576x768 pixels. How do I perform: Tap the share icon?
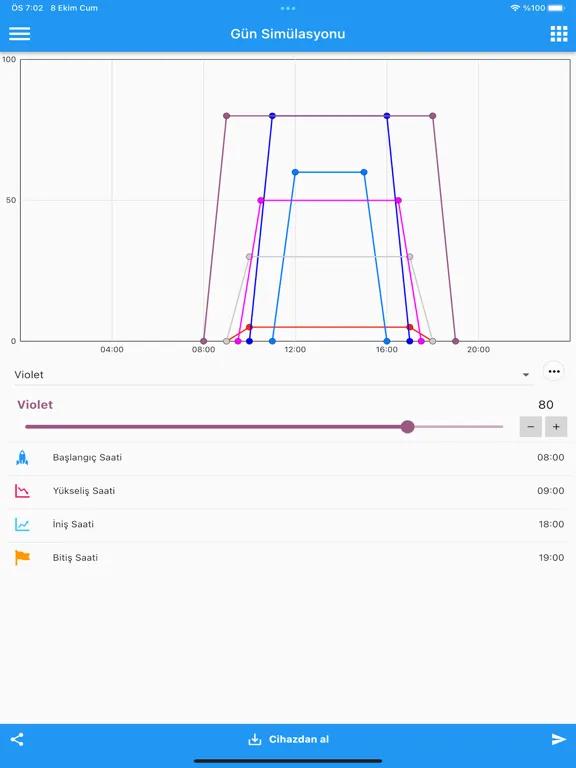click(x=17, y=739)
